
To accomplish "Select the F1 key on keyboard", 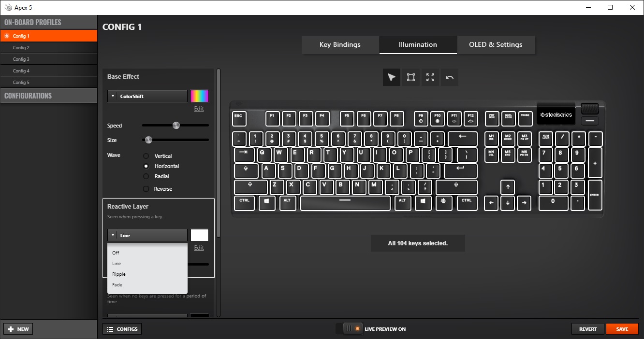I will tap(272, 119).
